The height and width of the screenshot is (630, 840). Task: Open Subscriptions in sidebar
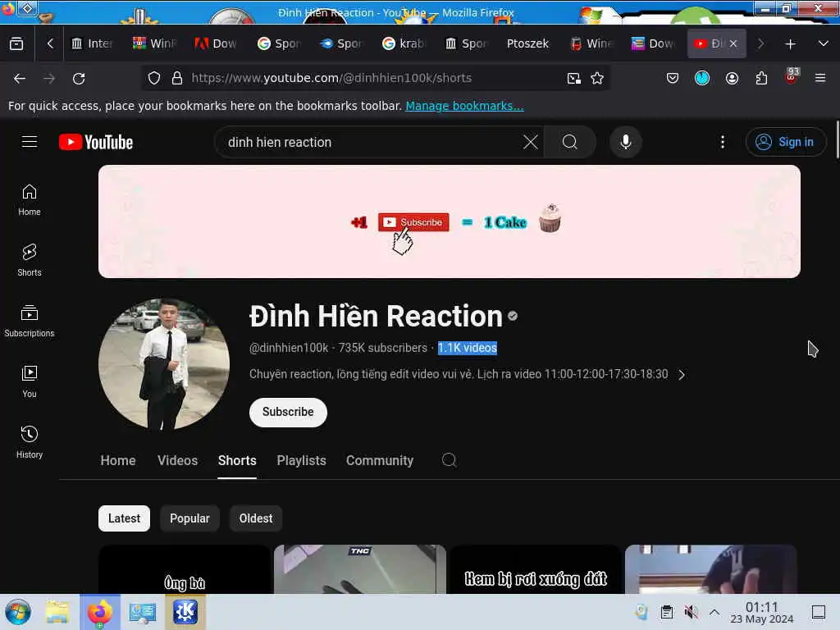[x=30, y=321]
